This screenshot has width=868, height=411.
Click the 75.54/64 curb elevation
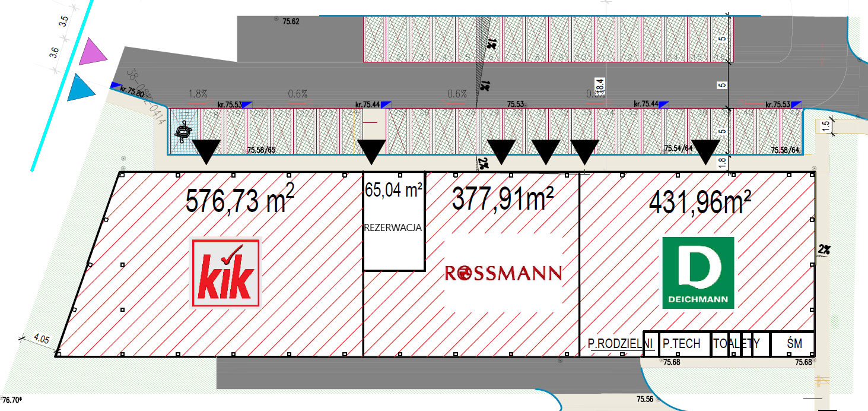(678, 148)
